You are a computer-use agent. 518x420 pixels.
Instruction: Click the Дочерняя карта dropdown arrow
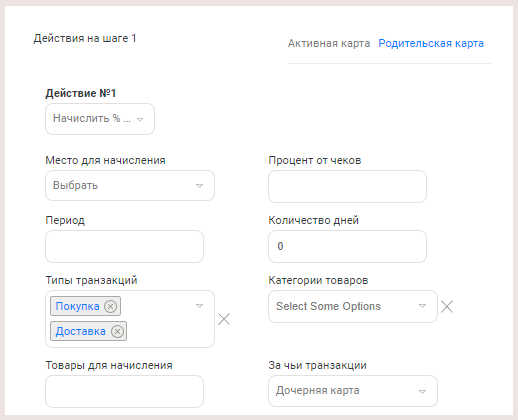click(x=422, y=391)
